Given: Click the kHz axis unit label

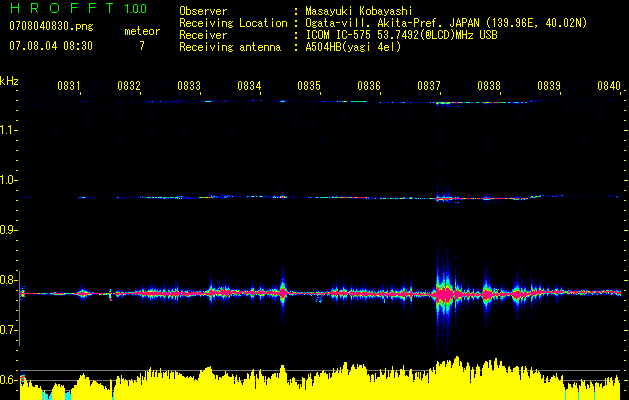Looking at the screenshot, I should coord(9,81).
